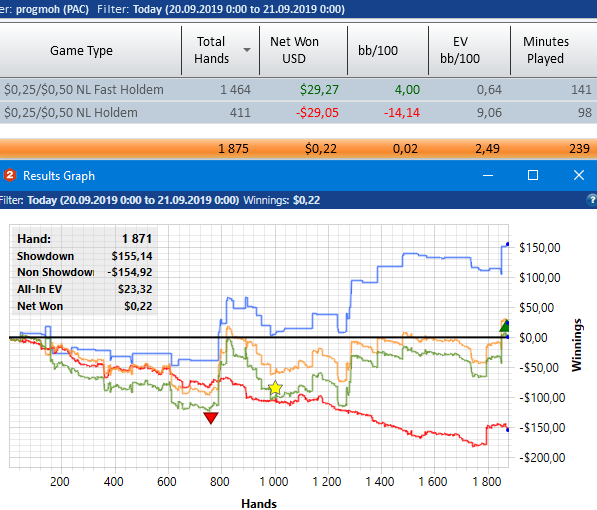Viewport: 597px width, 510px height.
Task: Click the All-In EV legend value $23,32
Action: 135,289
